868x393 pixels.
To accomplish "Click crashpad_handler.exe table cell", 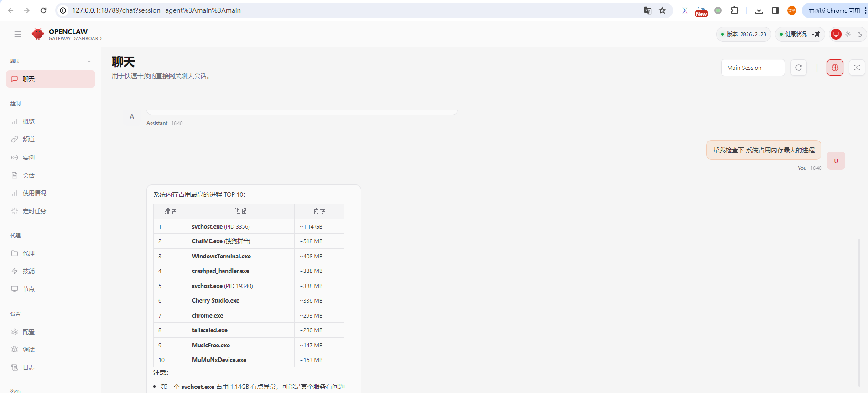I will click(x=240, y=271).
